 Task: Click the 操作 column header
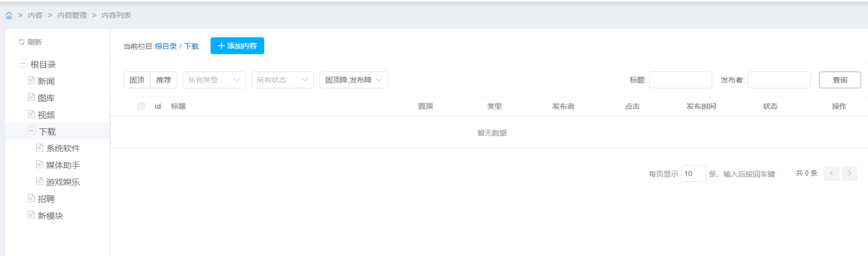839,106
